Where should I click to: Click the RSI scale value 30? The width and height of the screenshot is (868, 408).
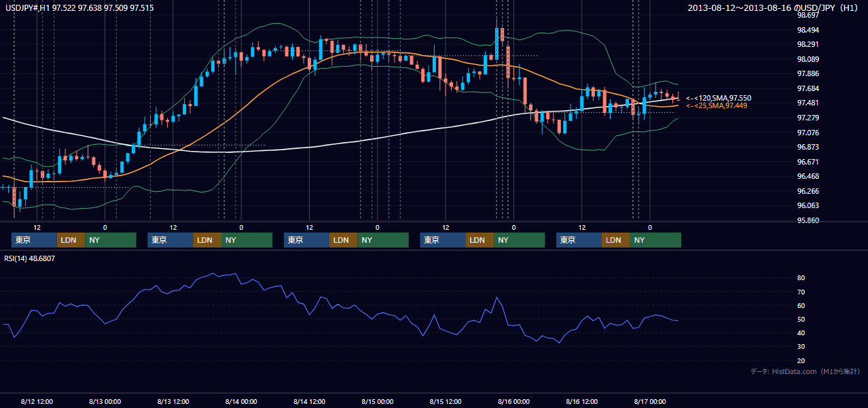click(x=801, y=346)
